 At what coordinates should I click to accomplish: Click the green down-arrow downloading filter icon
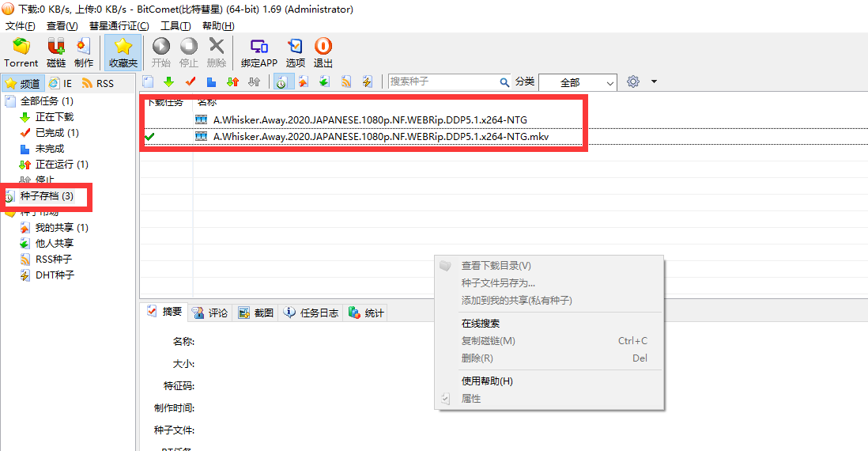pyautogui.click(x=169, y=82)
